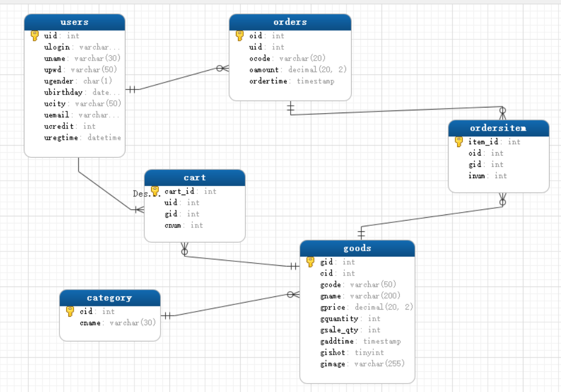Click the key icon next to item_id
Image resolution: width=561 pixels, height=392 pixels.
(459, 142)
